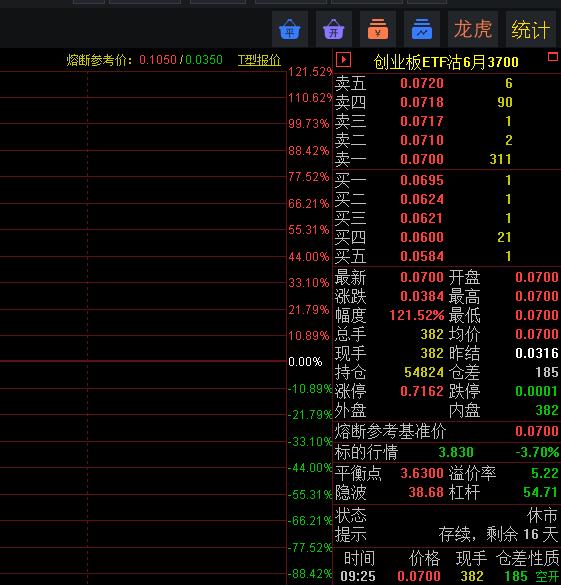Click 跌停 price 0.0001
Viewport: 561px width, 585px height.
[537, 391]
